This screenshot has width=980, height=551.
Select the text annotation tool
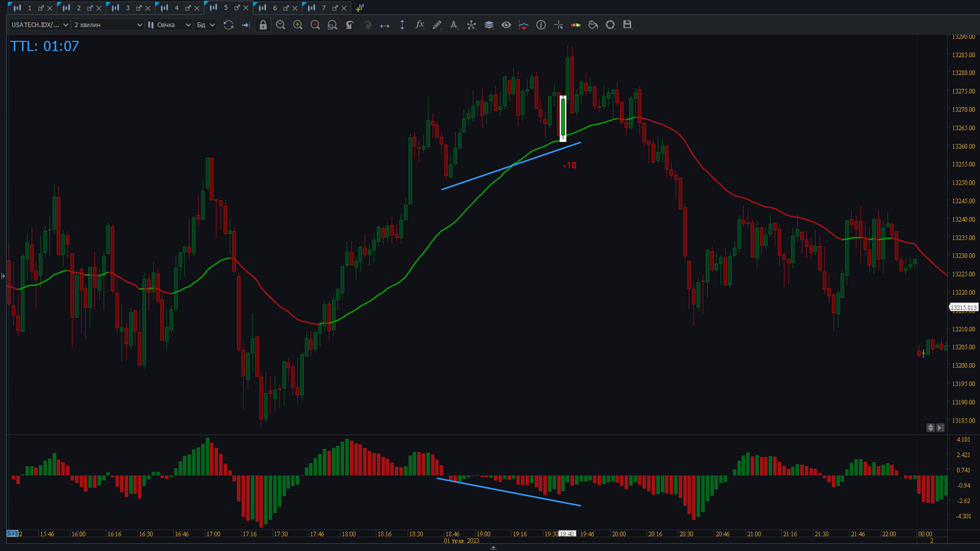(454, 25)
